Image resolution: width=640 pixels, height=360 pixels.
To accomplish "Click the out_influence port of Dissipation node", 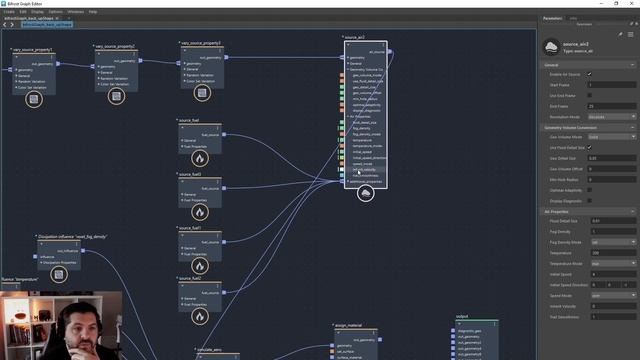I will (x=83, y=251).
